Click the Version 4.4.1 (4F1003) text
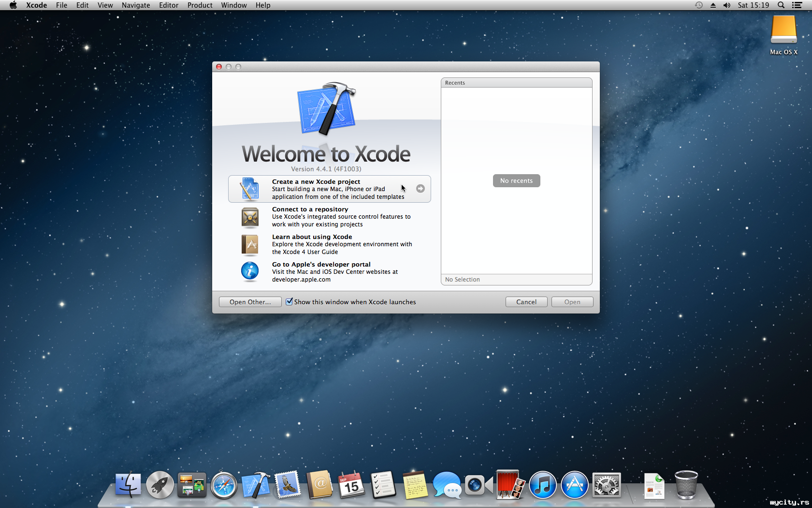 click(x=326, y=169)
